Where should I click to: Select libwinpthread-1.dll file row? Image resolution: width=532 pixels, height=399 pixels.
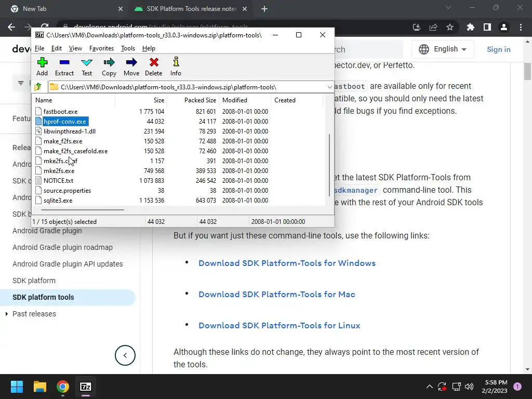coord(70,131)
